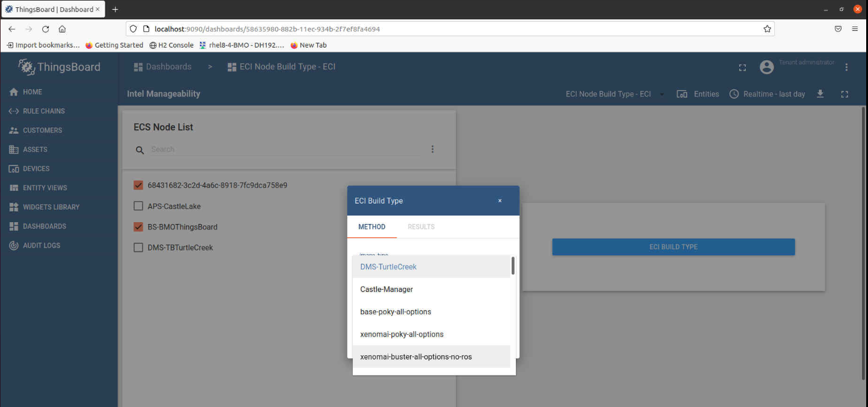
Task: Select xenomai-buster-all-options-no-ros option
Action: [x=432, y=356]
